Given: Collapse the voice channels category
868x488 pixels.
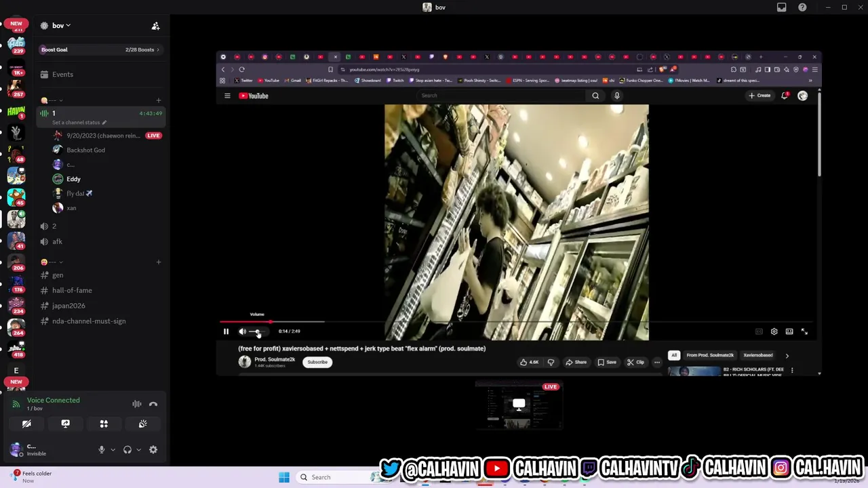Looking at the screenshot, I should point(52,100).
